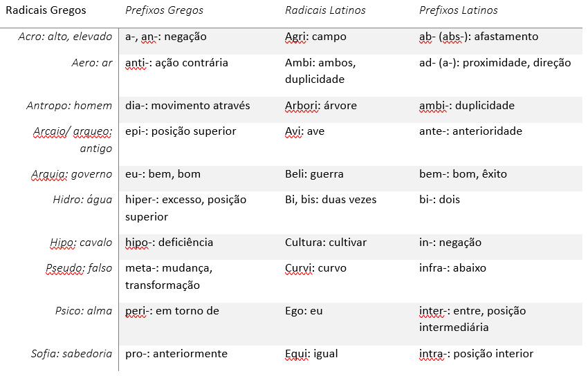This screenshot has height=378, width=588.
Task: Click the 'Radicais Gregos' column header
Action: pos(46,10)
